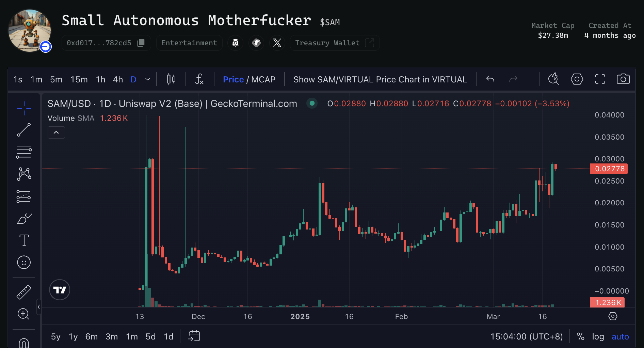
Task: Choose the text annotation tool
Action: 24,240
